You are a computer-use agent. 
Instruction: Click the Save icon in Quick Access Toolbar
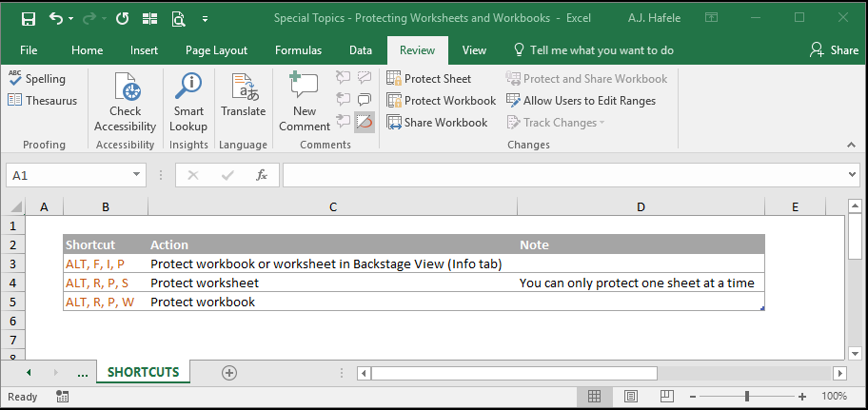tap(29, 19)
